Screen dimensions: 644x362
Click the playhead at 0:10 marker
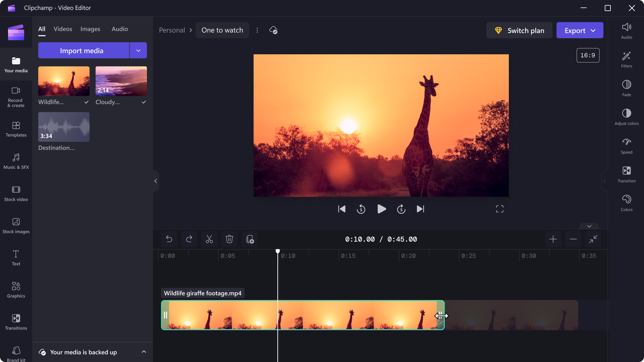tap(278, 251)
